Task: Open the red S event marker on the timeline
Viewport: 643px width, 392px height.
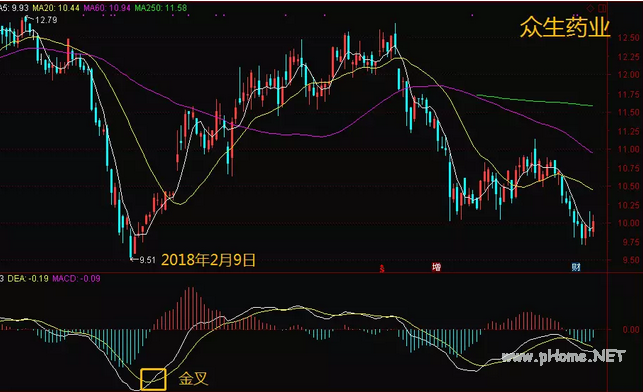Action: pos(382,269)
